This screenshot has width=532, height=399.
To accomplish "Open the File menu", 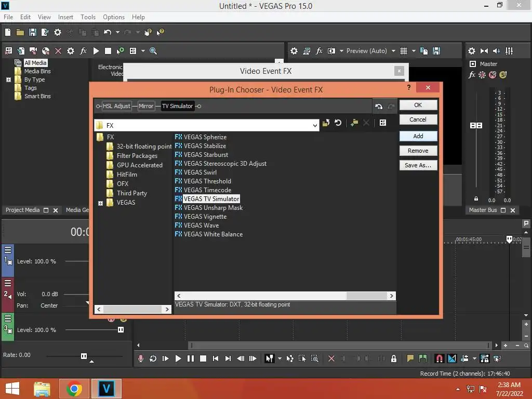I will 8,17.
